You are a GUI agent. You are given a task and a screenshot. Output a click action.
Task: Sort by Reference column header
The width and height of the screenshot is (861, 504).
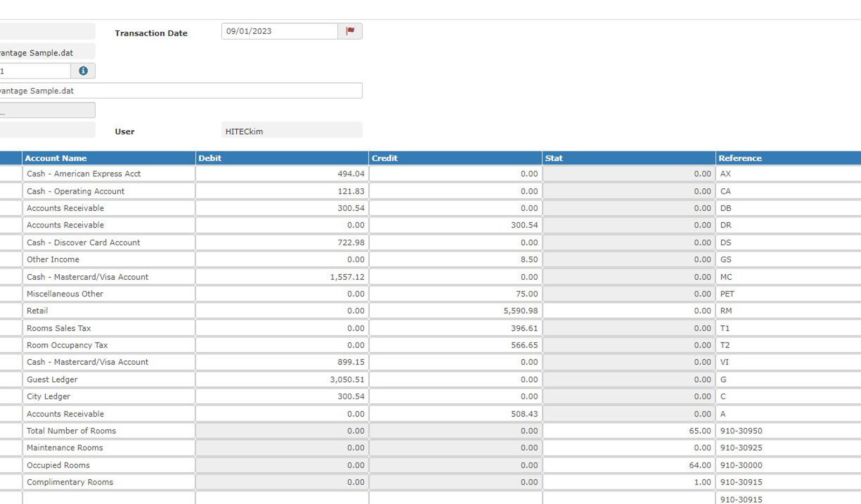click(788, 158)
